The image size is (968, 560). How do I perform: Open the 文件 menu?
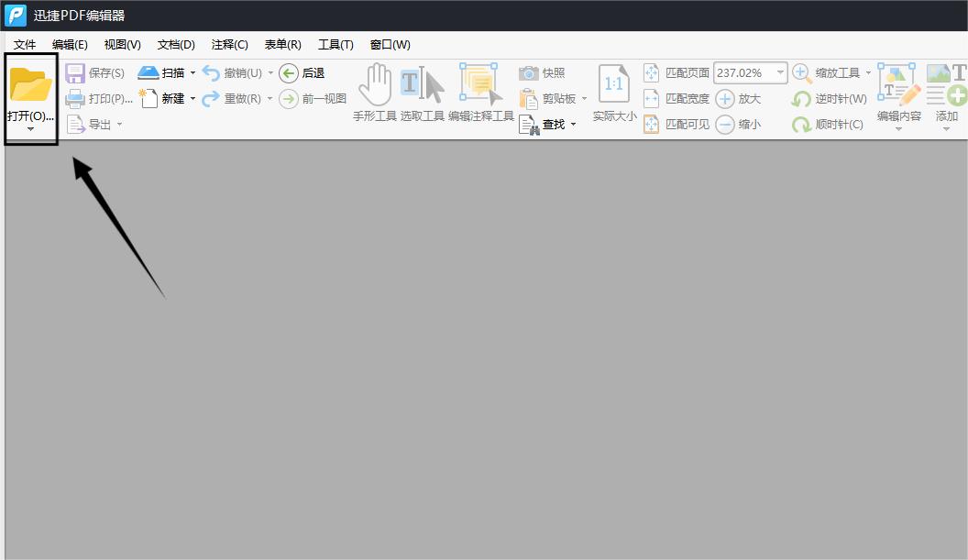pos(25,44)
